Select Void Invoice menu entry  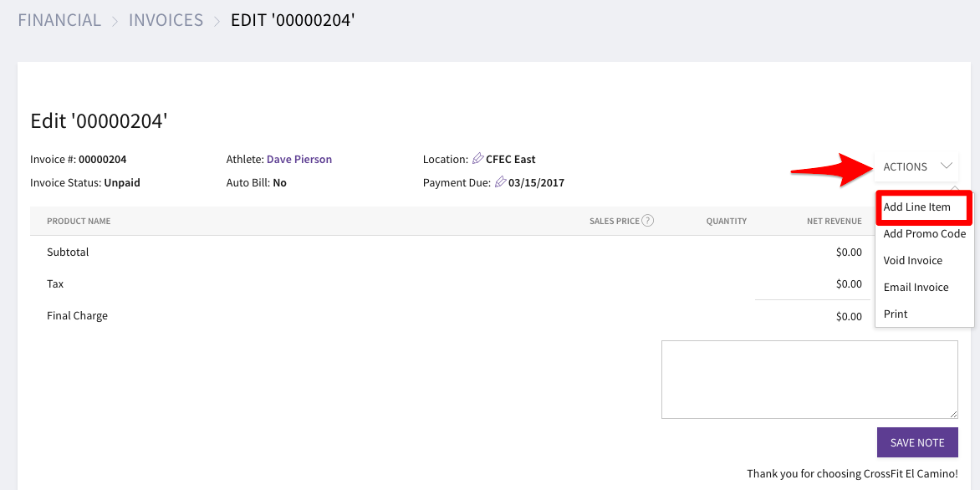click(912, 261)
